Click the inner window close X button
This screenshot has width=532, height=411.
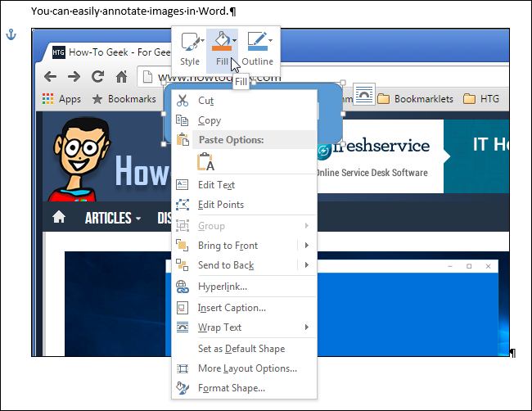pos(488,266)
